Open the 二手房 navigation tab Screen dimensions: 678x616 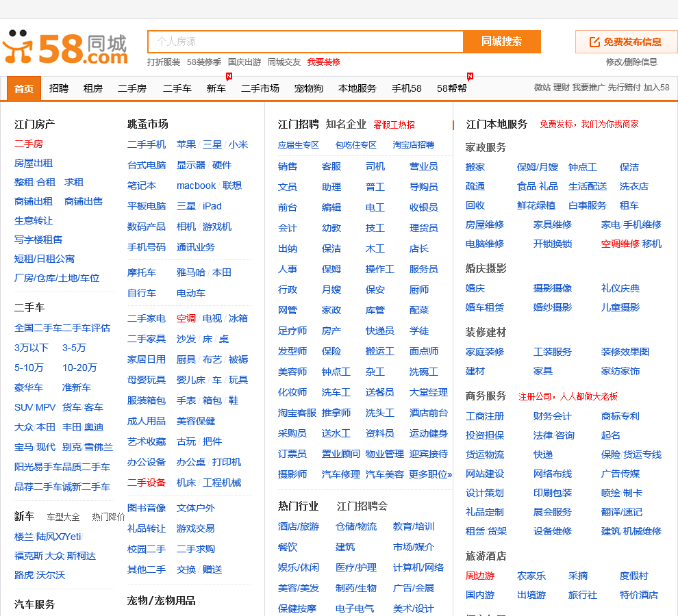[132, 88]
